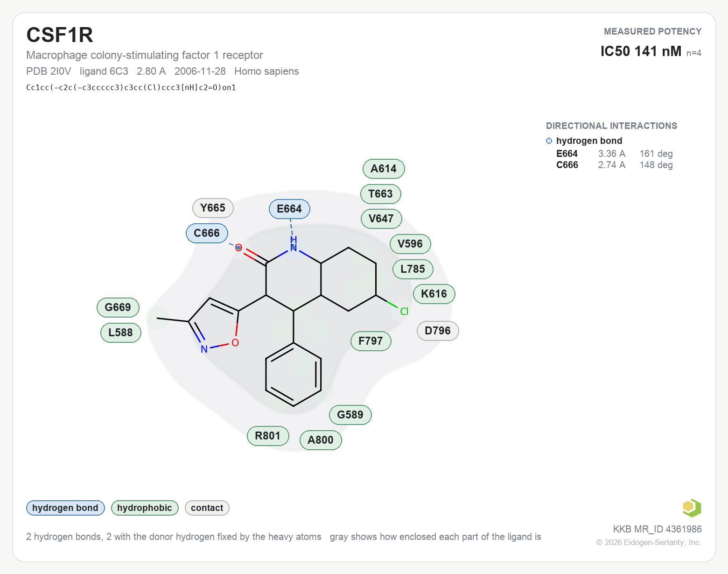Click the Macrophage colony-stimulating factor subtitle
This screenshot has width=728, height=574.
145,55
